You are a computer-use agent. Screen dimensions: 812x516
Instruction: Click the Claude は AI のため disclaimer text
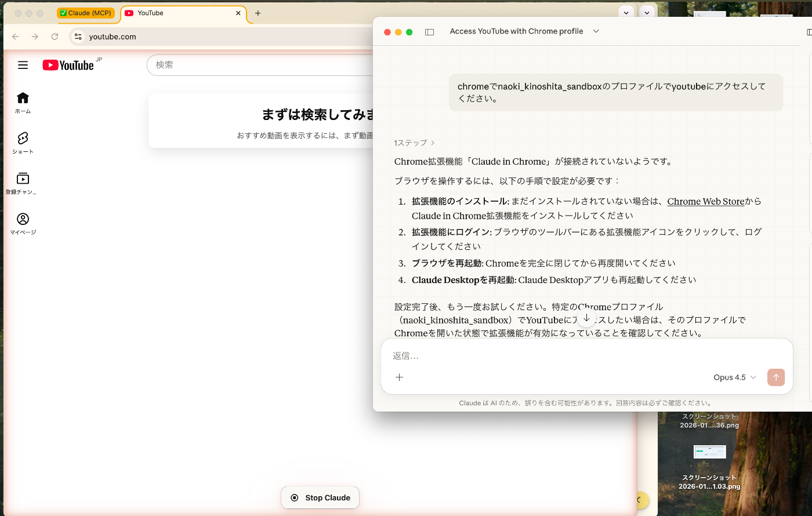tap(586, 403)
